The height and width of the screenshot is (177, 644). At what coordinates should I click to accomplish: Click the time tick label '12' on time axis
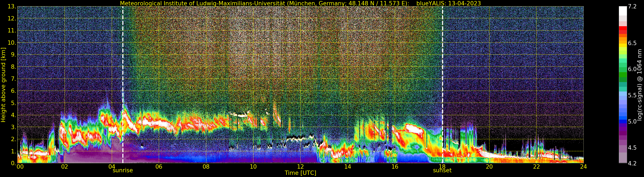300,167
